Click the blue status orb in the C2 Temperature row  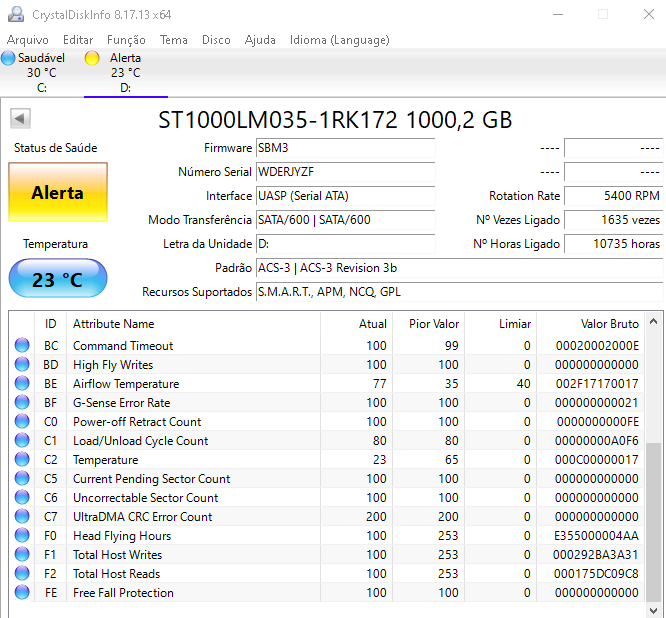pos(22,460)
